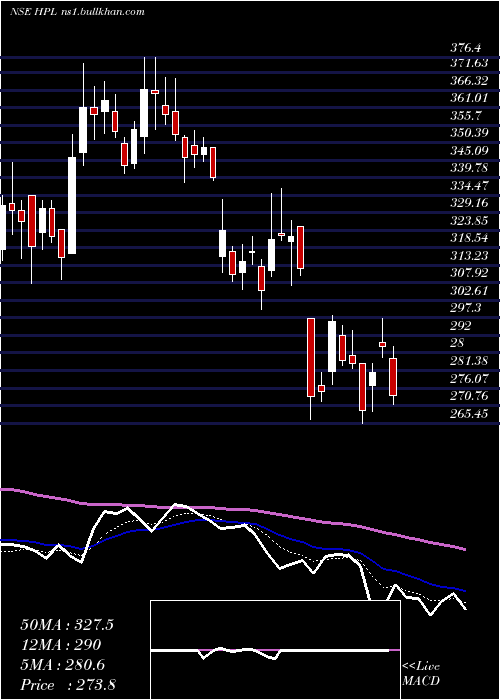This screenshot has width=500, height=700.
Task: Select the 323.85 price level label
Action: [x=469, y=220]
